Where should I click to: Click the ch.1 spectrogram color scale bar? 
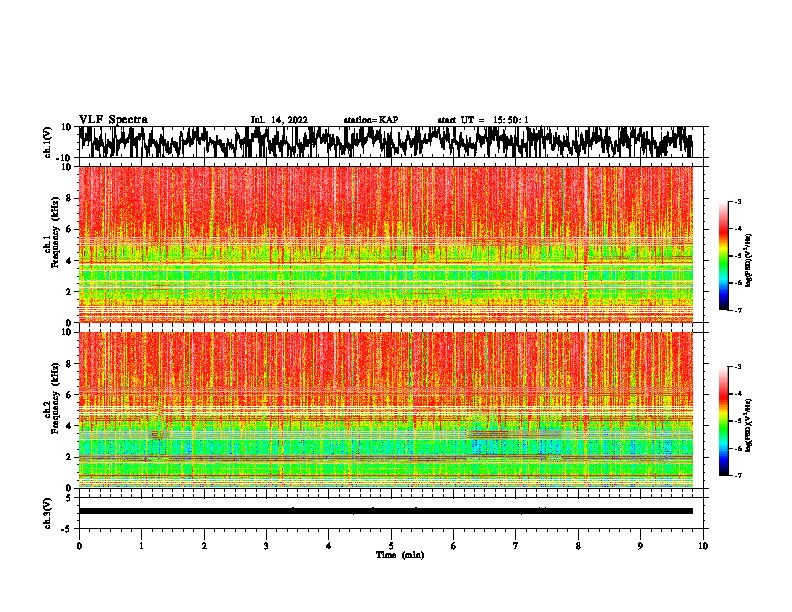(724, 256)
